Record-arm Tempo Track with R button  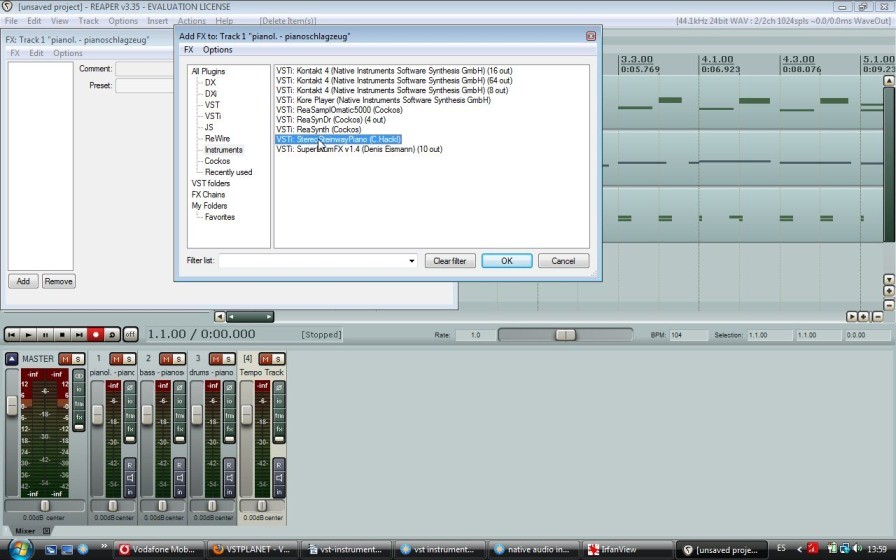(279, 465)
